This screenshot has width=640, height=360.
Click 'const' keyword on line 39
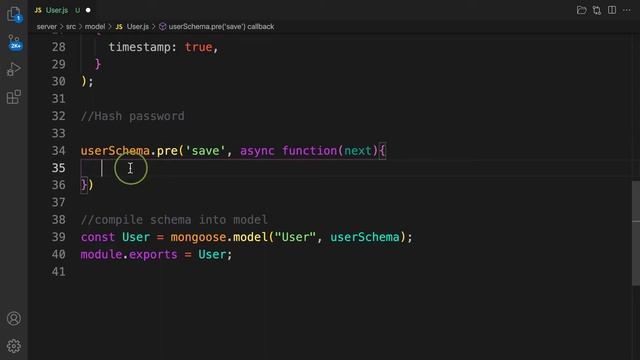(98, 237)
